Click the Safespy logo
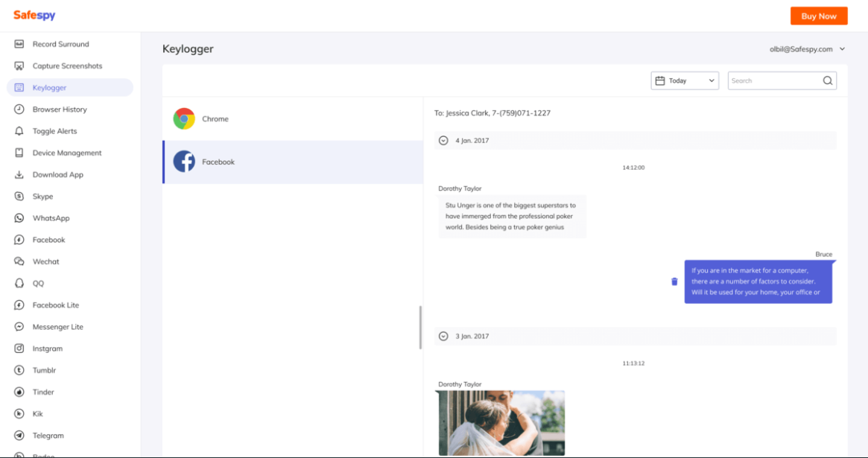 [x=34, y=16]
